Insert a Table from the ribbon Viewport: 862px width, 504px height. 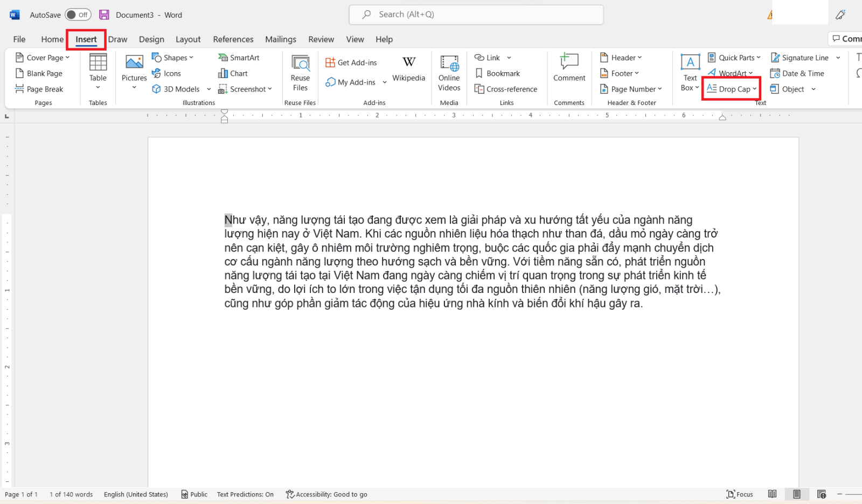(98, 72)
